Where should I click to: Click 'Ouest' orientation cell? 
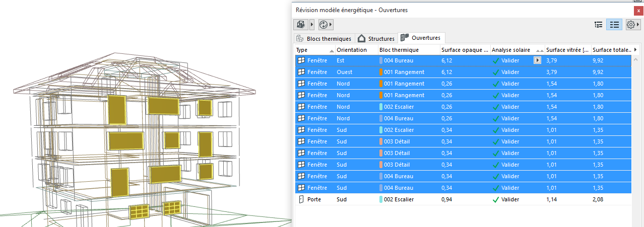click(x=344, y=72)
